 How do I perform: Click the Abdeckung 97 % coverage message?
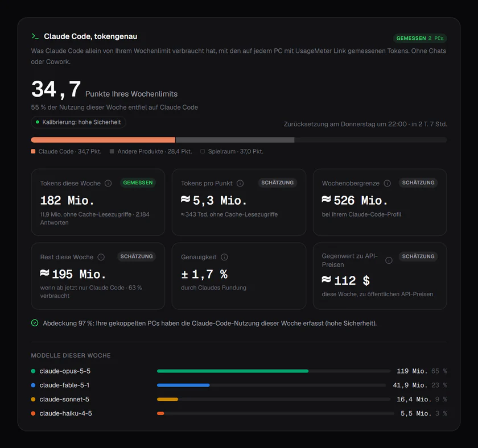210,323
